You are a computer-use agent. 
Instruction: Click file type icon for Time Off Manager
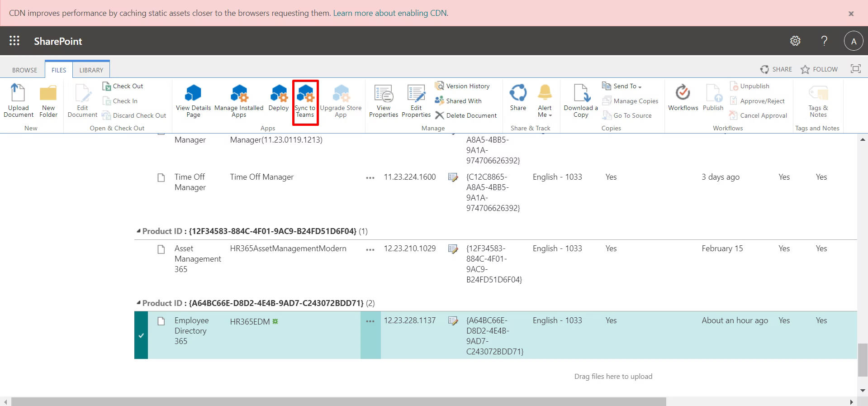(x=161, y=177)
